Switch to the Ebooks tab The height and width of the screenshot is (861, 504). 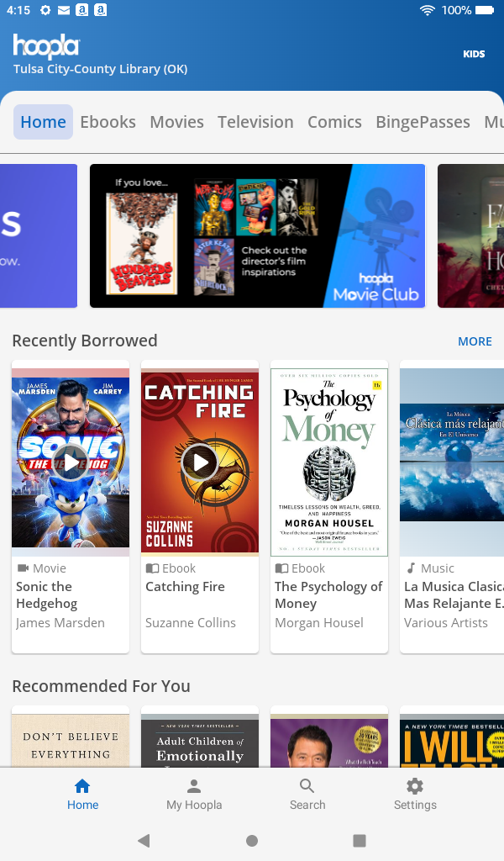click(108, 122)
